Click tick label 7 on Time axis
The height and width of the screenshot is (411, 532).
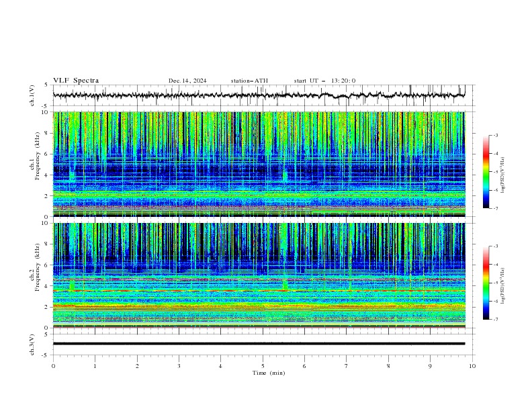coord(347,366)
